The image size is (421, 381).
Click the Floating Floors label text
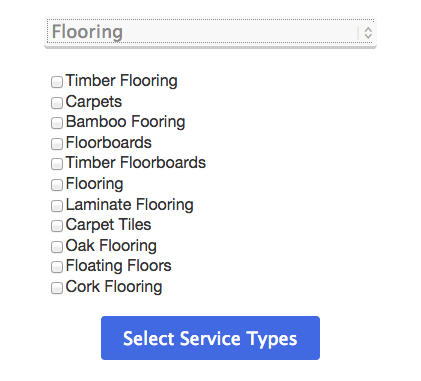tap(118, 266)
